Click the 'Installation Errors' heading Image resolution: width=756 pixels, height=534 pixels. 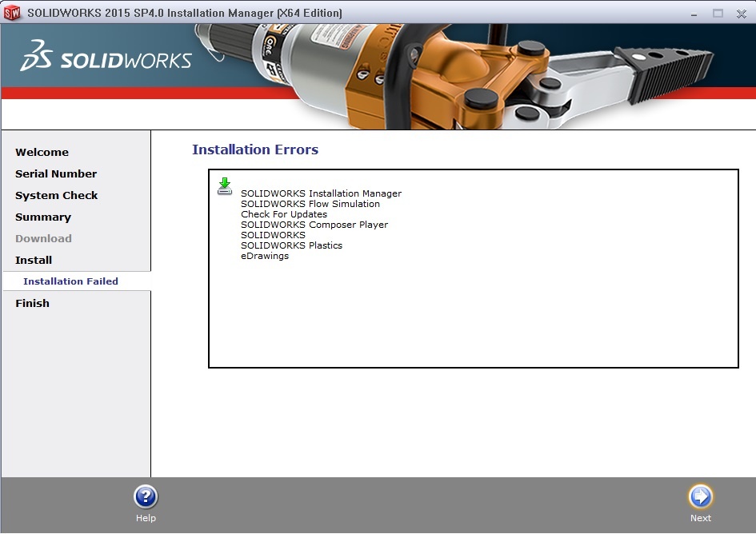[255, 149]
